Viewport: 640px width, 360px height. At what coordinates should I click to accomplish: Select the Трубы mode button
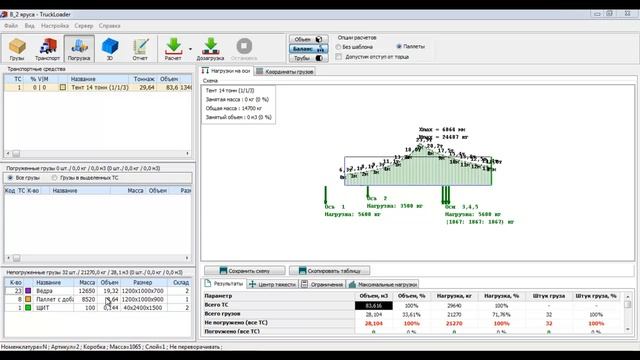coord(309,58)
